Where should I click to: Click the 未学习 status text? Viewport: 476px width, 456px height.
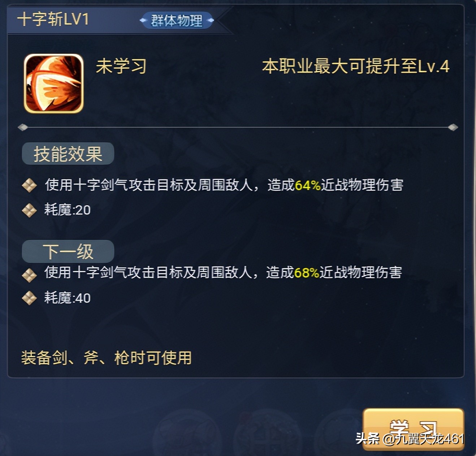tap(121, 66)
